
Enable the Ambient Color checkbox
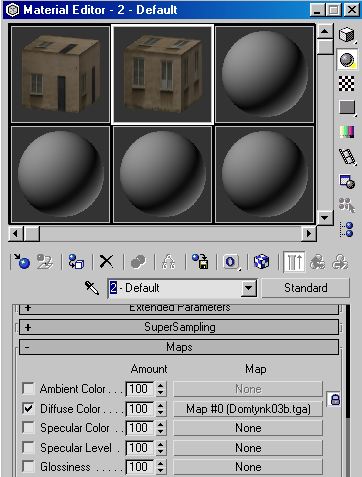point(28,389)
